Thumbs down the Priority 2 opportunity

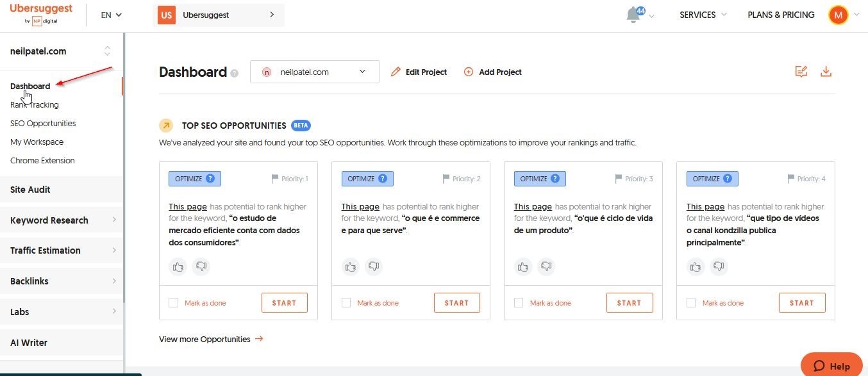(x=374, y=266)
